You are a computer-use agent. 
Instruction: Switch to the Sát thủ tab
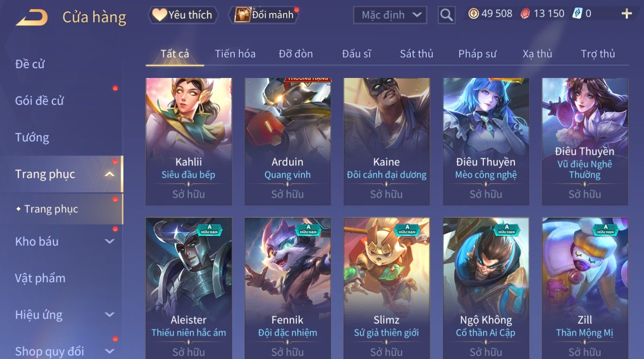pyautogui.click(x=416, y=54)
